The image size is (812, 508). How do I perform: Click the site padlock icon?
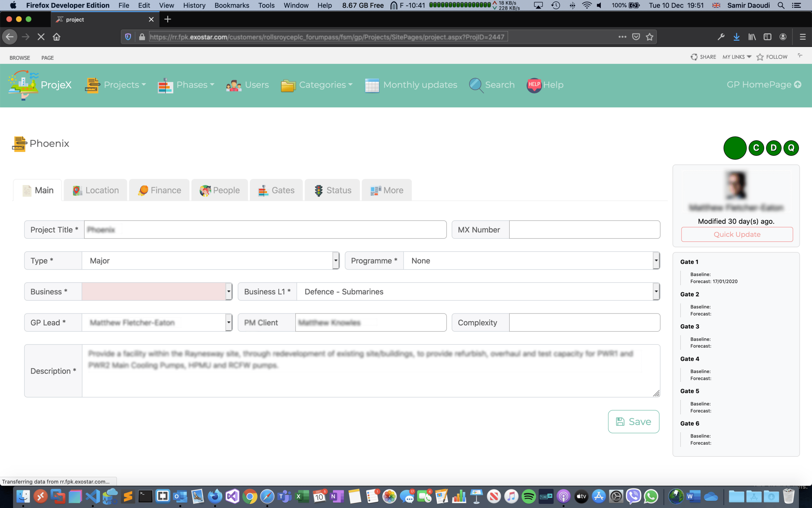tap(142, 37)
